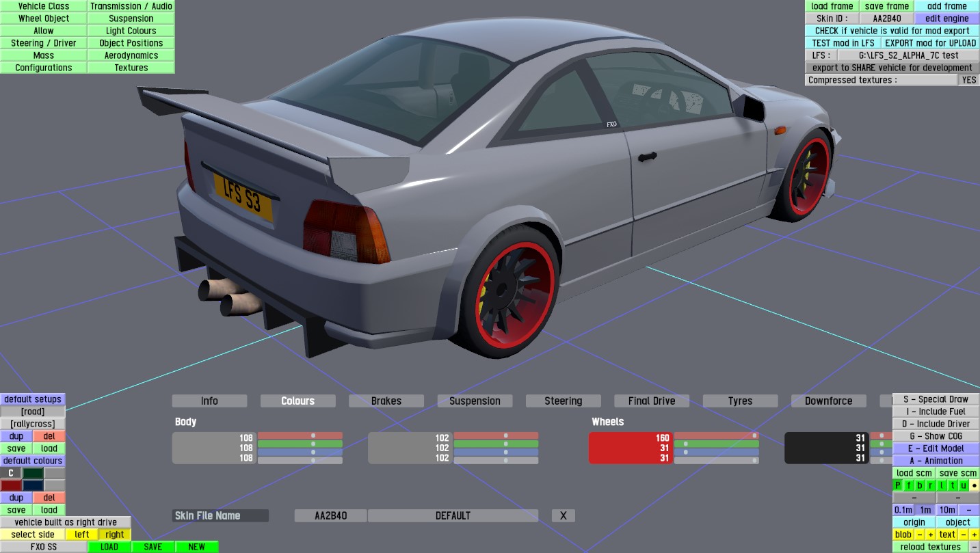Select the l (left) view button

coord(942,485)
